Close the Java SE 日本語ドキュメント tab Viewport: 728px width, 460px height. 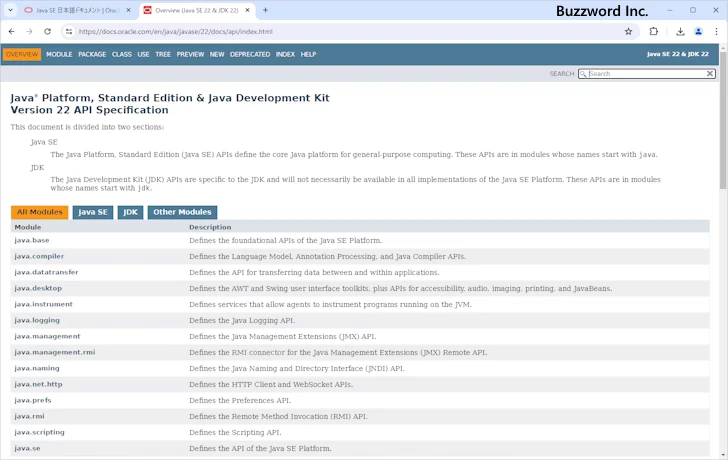pos(129,10)
